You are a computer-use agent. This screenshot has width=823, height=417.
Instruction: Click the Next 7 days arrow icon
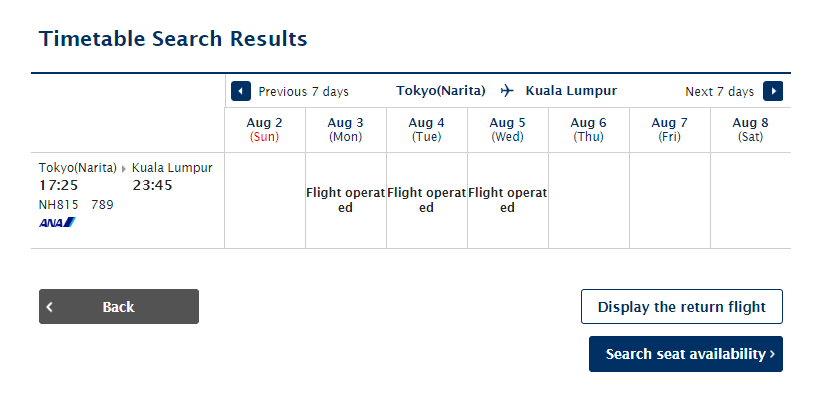click(x=773, y=91)
